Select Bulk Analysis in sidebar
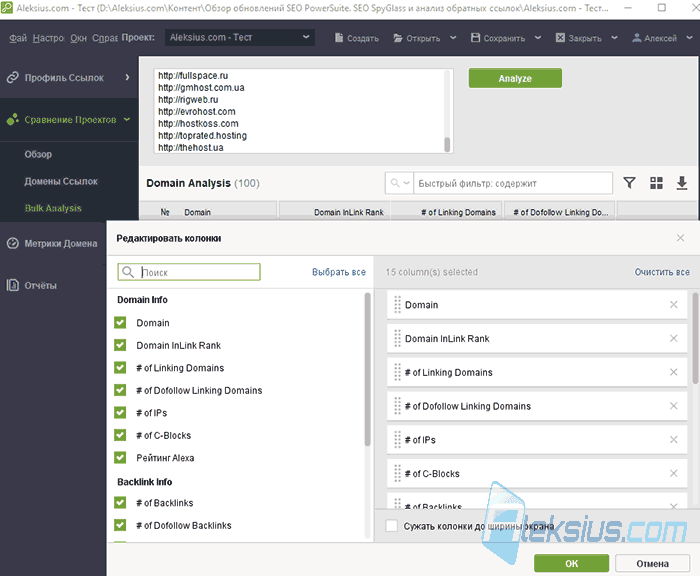Viewport: 700px width, 576px height. click(x=53, y=208)
